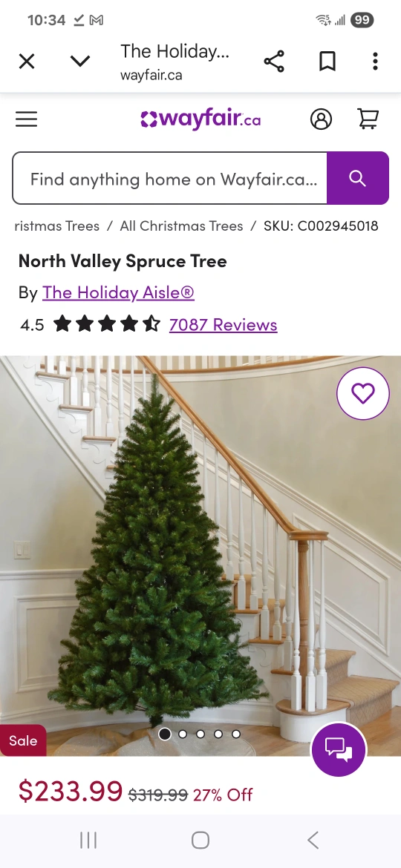Close the browser custom tab
Viewport: 401px width, 868px height.
click(x=27, y=62)
